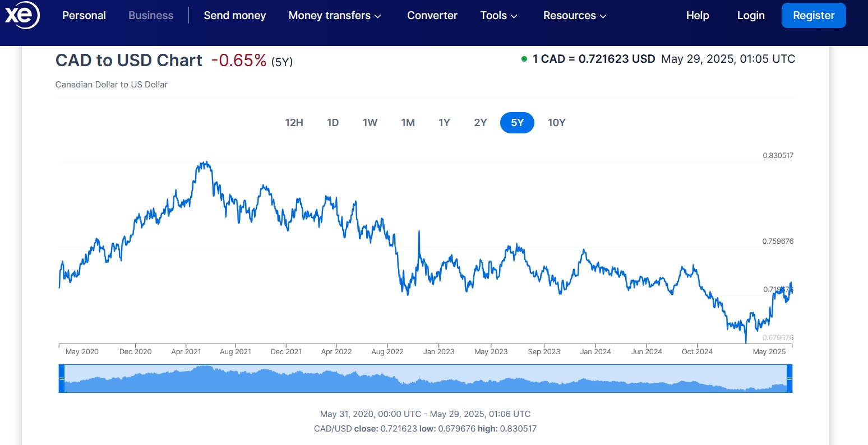Click the left range slider handle
This screenshot has height=445, width=868.
pos(62,379)
